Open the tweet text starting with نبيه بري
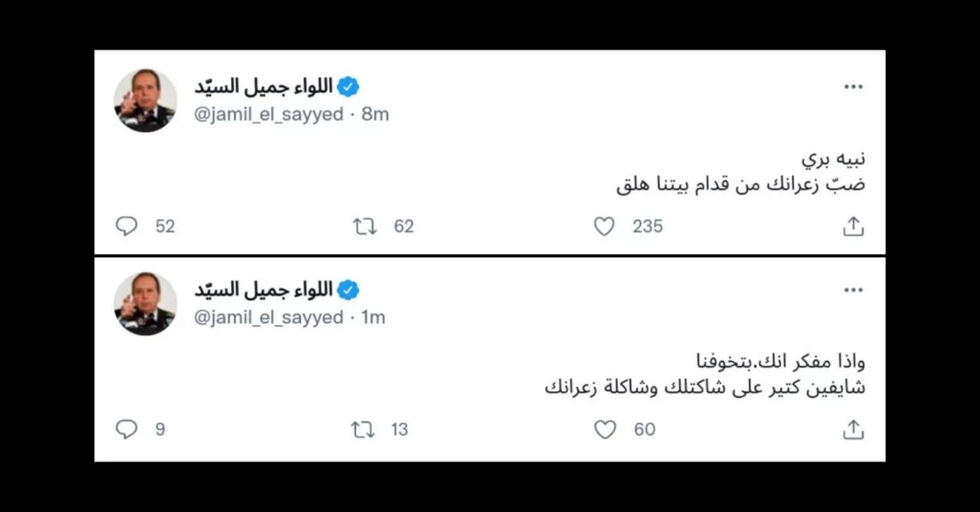Screen dimensions: 980x512 [x=741, y=173]
